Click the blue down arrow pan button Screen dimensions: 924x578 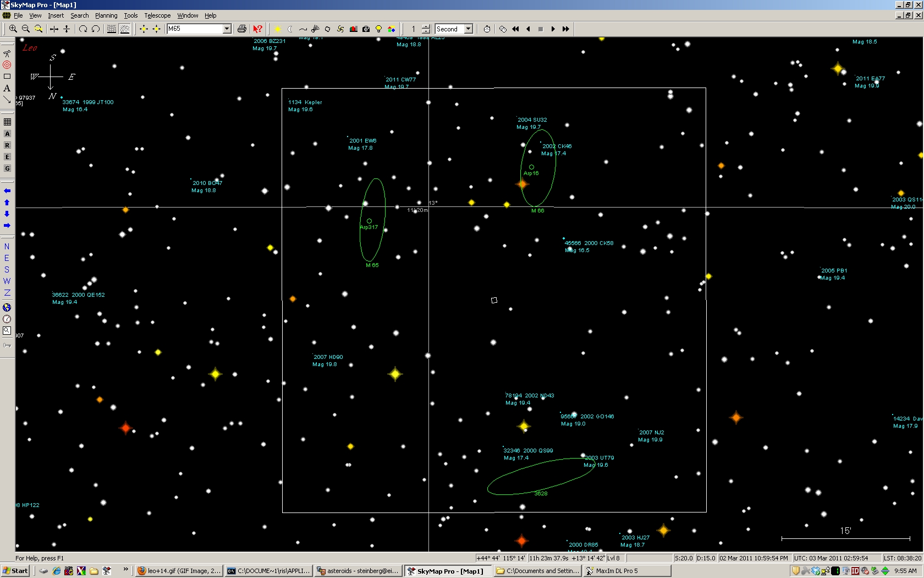pos(7,214)
